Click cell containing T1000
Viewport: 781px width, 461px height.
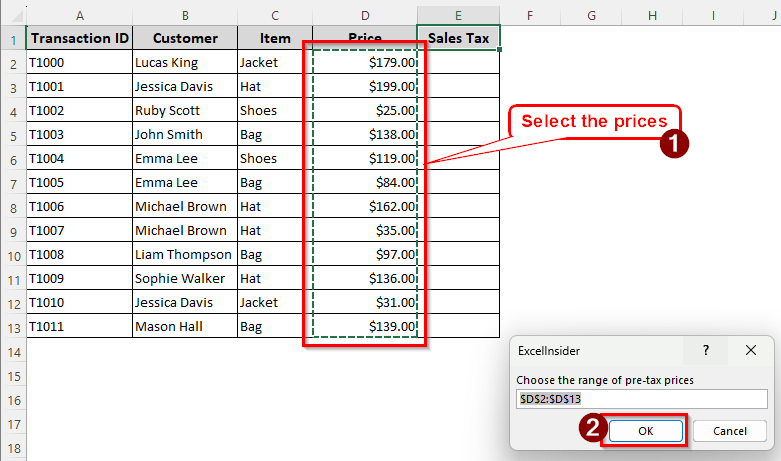click(x=79, y=62)
